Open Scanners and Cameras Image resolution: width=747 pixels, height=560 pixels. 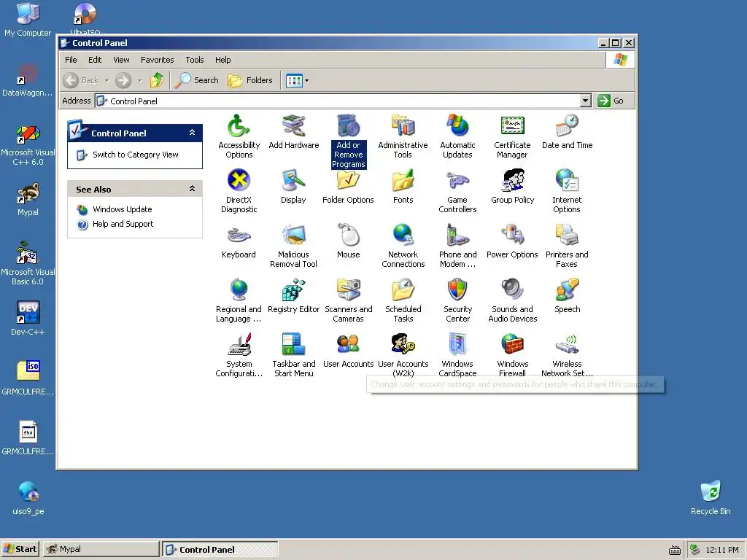point(348,300)
